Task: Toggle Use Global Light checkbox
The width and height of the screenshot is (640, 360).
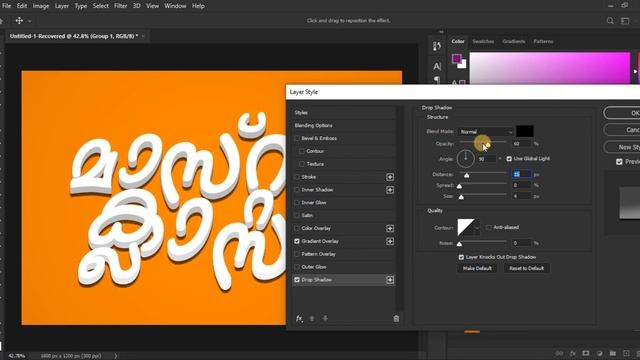Action: pos(509,158)
